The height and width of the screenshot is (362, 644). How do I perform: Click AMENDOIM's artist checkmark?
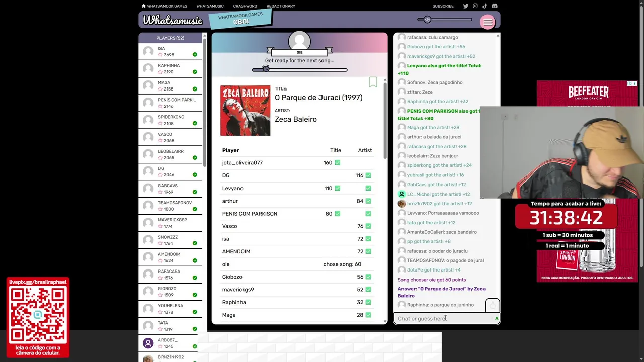368,251
